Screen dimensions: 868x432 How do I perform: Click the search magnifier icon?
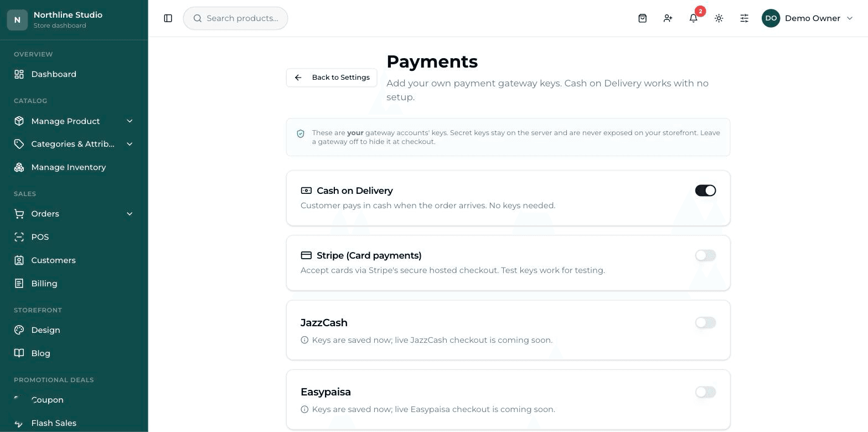198,18
